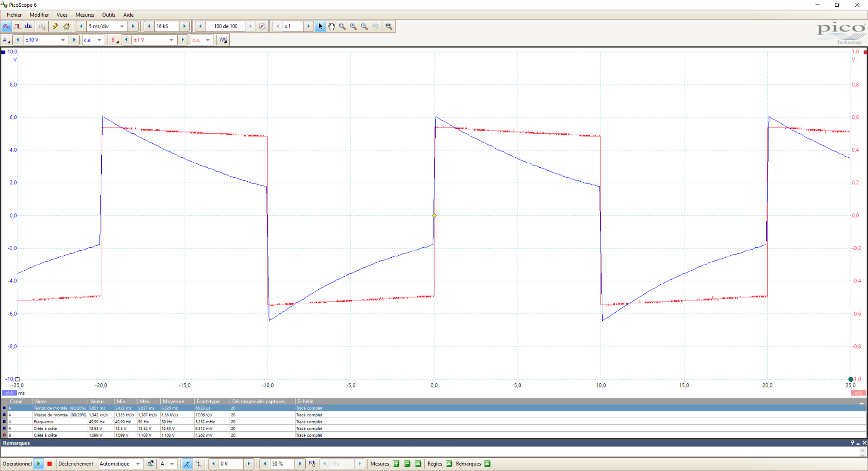Open the Aide menu
868x471 pixels.
(x=128, y=15)
